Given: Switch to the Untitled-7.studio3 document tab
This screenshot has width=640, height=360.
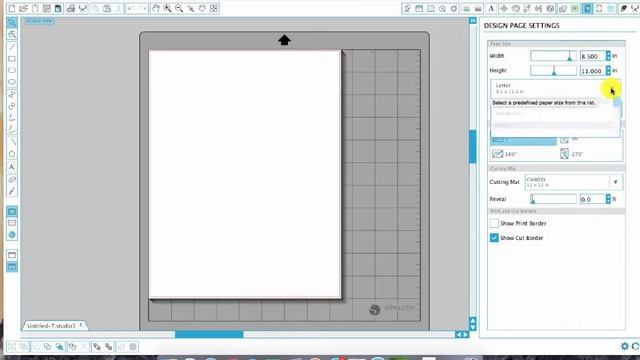Looking at the screenshot, I should pos(51,326).
